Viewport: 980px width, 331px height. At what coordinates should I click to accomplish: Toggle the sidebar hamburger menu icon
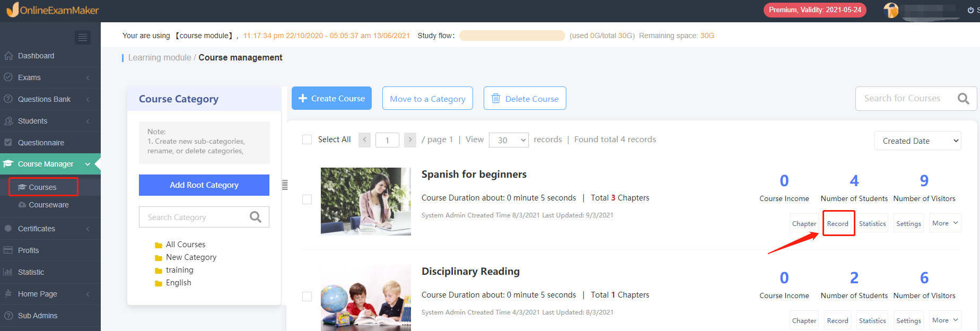pyautogui.click(x=83, y=37)
